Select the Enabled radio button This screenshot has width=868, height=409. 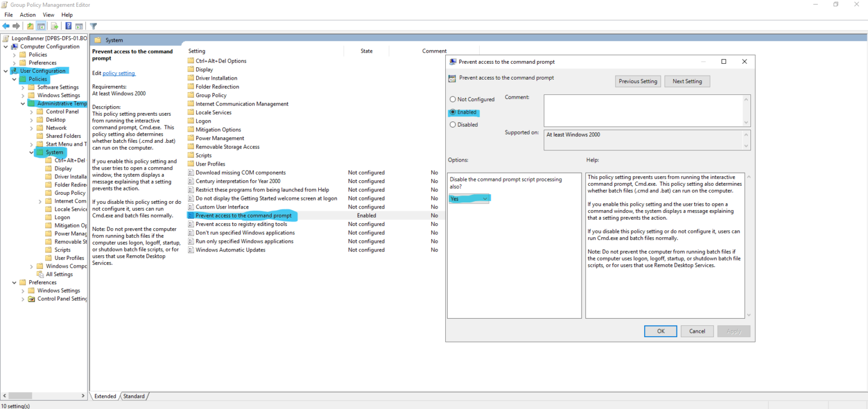tap(453, 112)
